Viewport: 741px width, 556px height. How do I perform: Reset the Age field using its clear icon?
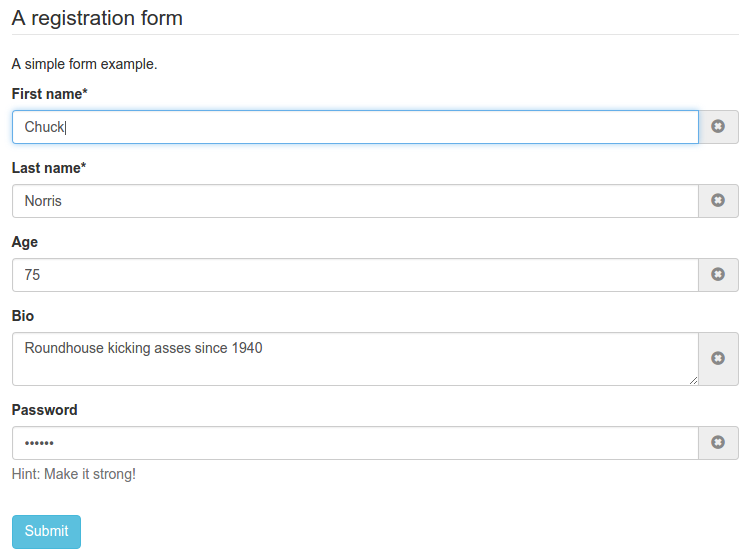click(x=718, y=275)
